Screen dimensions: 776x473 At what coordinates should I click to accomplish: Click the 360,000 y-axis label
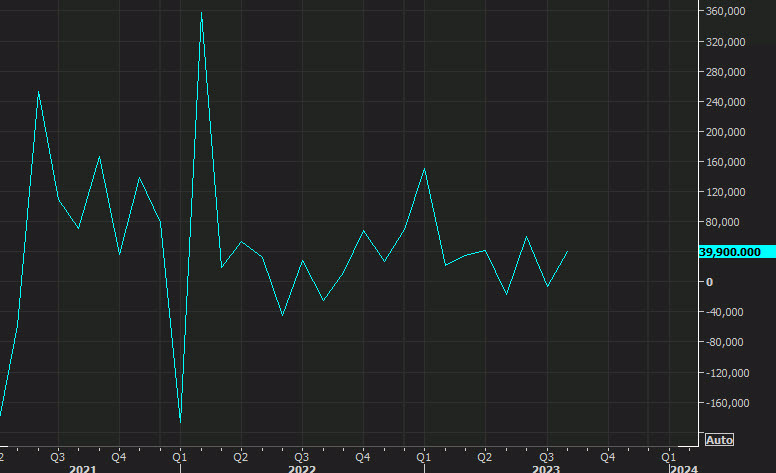pyautogui.click(x=728, y=11)
